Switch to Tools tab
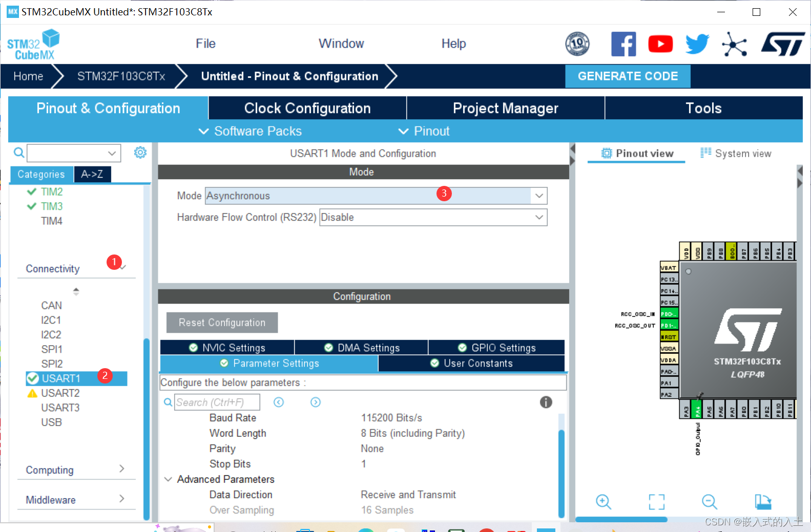Viewport: 811px width, 532px height. (703, 108)
